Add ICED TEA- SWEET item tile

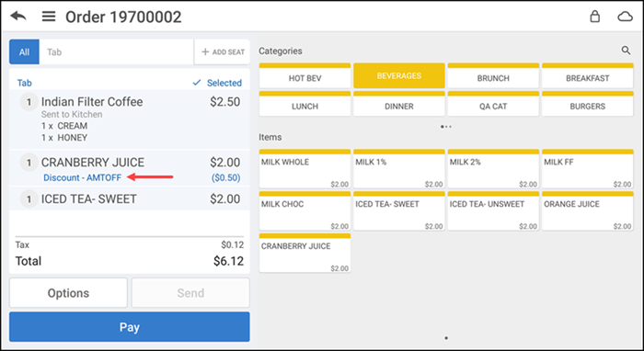pos(399,210)
